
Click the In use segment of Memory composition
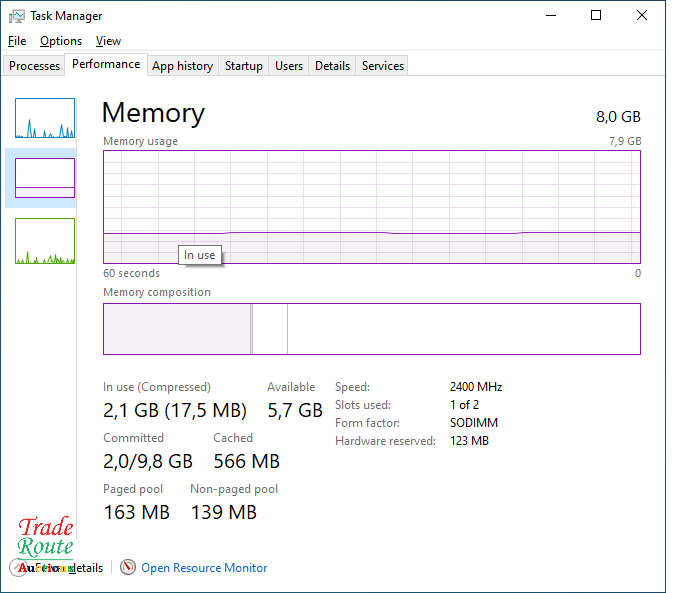(177, 329)
